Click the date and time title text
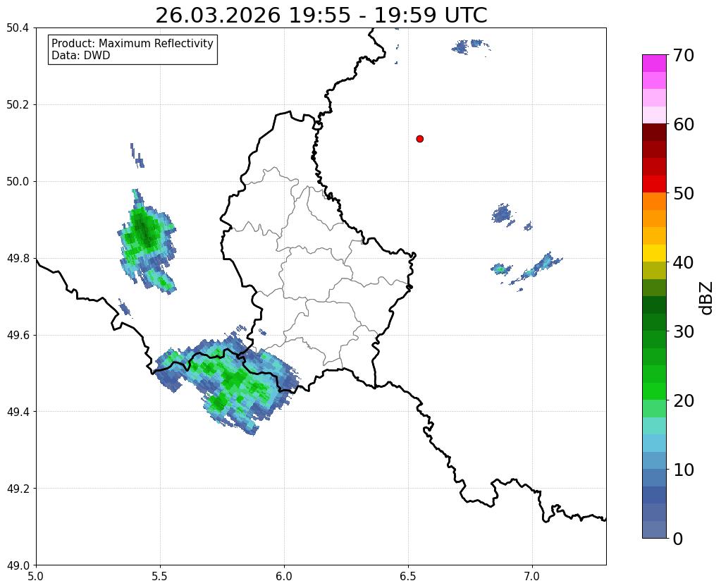This screenshot has height=588, width=721. (321, 16)
